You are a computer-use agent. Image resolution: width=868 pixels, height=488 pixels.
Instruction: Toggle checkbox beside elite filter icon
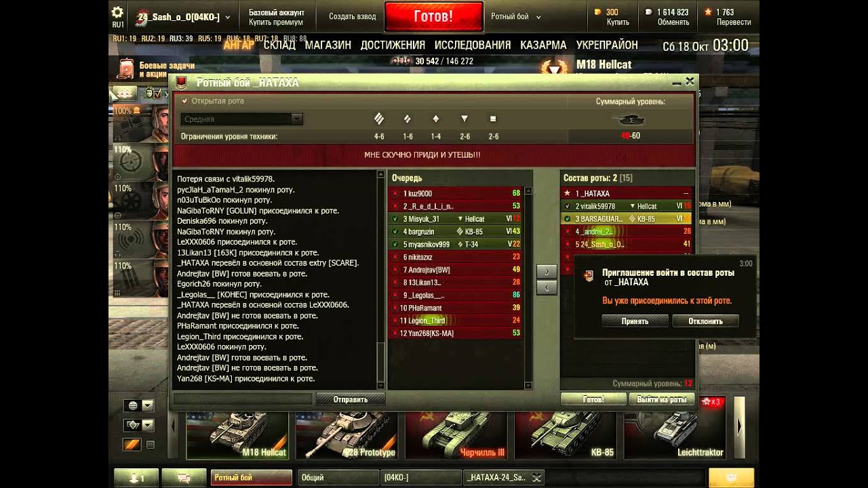tap(151, 445)
